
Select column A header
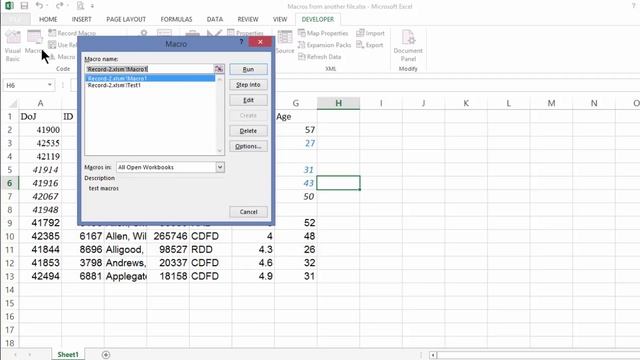coord(40,103)
